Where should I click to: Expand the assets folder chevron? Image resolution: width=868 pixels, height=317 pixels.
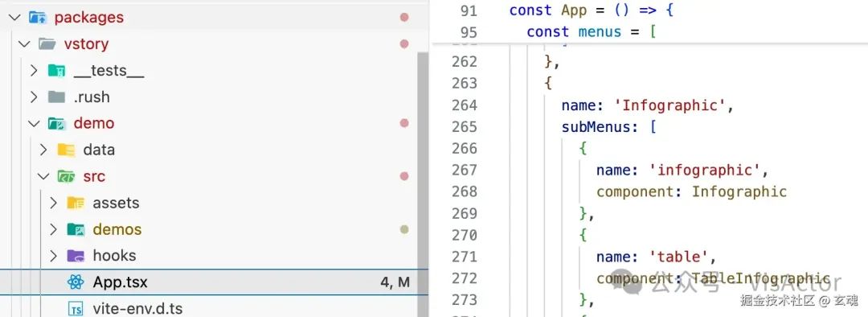(53, 203)
